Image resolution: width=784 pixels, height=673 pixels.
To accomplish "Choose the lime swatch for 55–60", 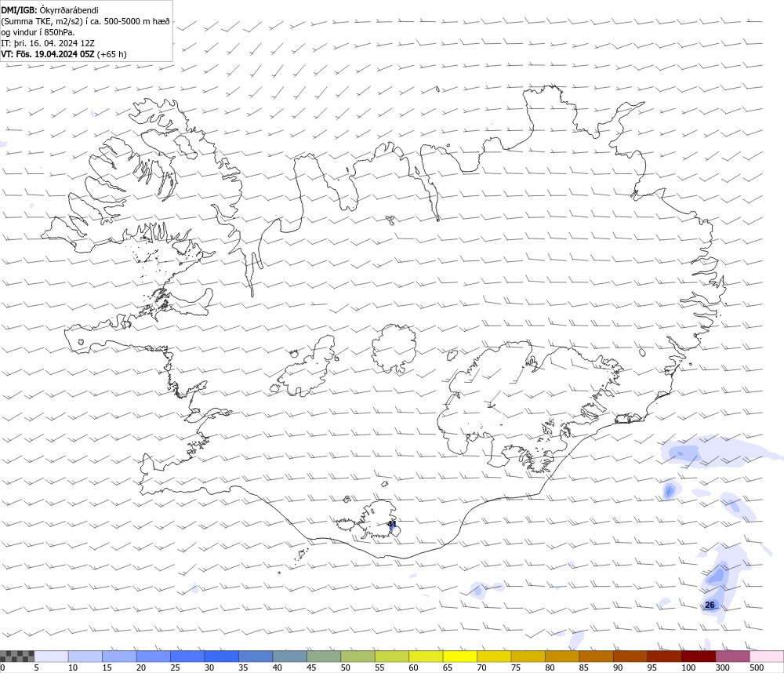I will pyautogui.click(x=391, y=657).
